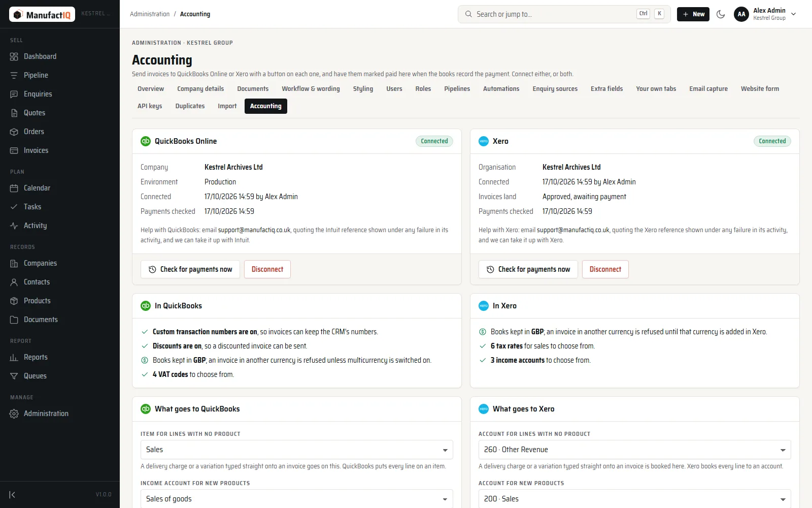Check for payments now in QuickBooks card
Viewport: 812px width, 508px height.
tap(190, 269)
